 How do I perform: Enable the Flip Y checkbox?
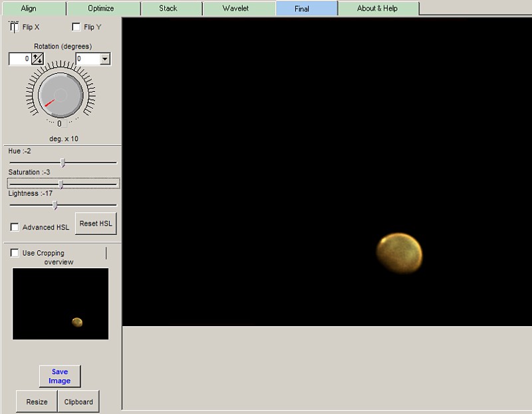[76, 27]
